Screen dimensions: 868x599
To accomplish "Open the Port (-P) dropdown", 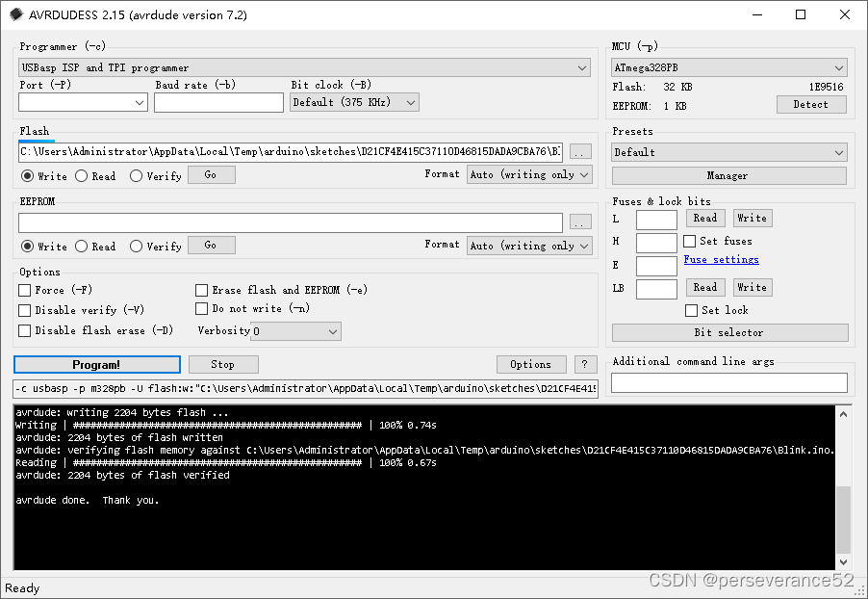I will coord(83,102).
